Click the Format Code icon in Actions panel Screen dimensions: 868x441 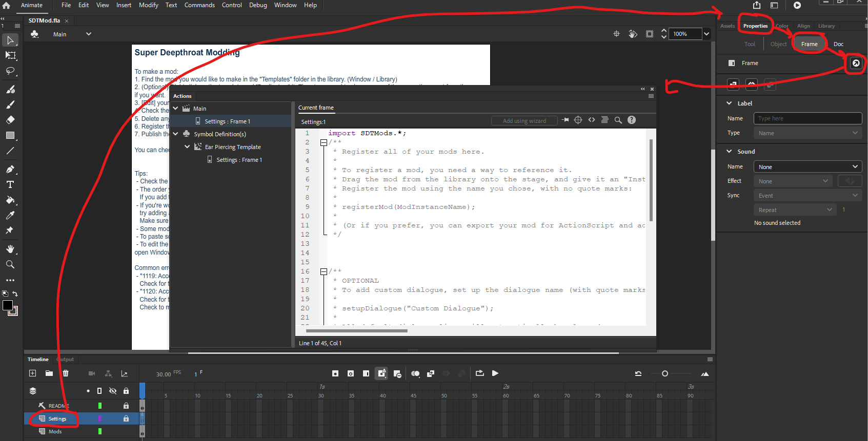pyautogui.click(x=605, y=120)
